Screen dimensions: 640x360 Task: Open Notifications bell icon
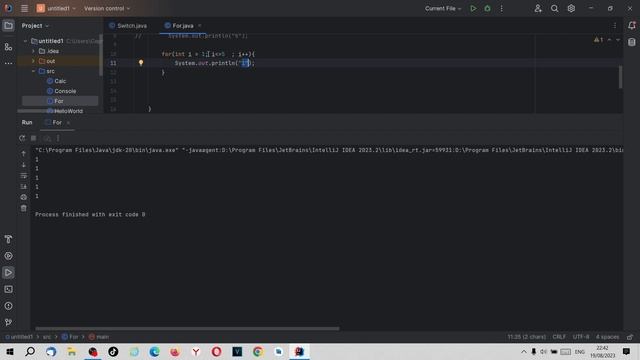click(631, 25)
